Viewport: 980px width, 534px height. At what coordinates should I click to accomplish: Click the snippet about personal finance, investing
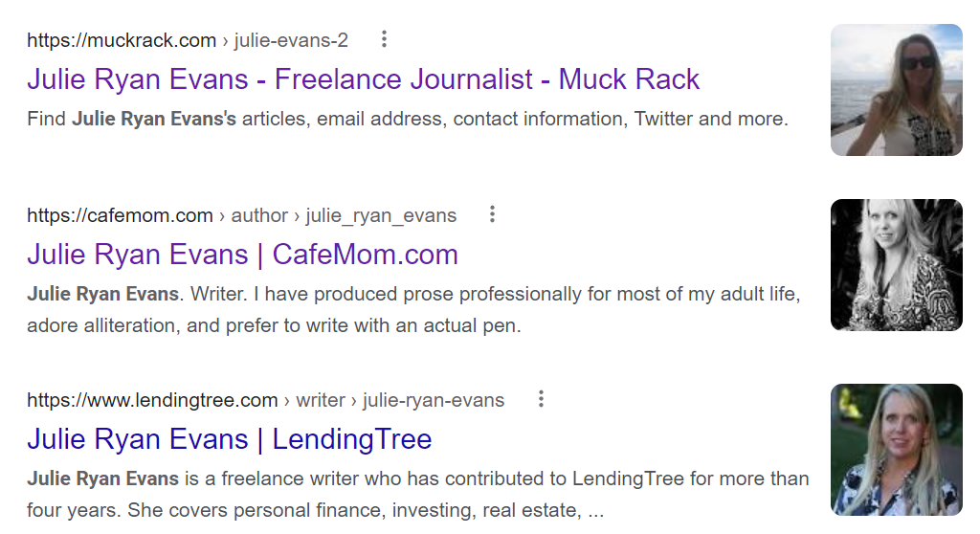click(x=418, y=494)
